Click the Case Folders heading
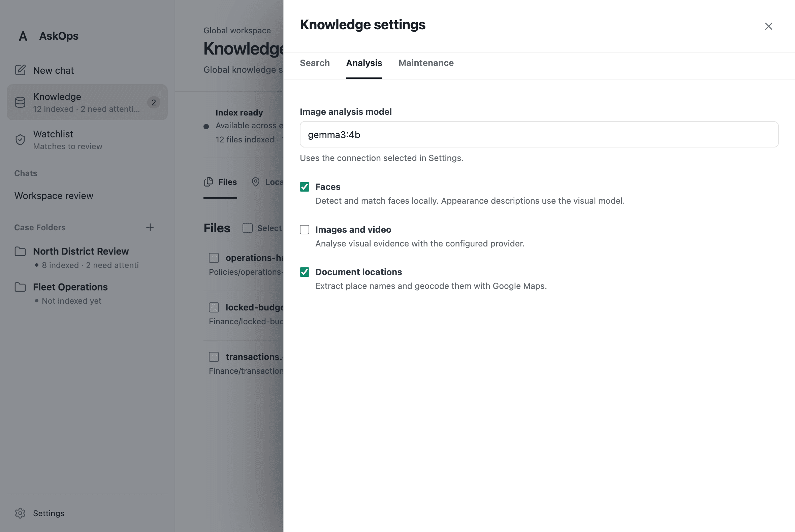795x532 pixels. tap(40, 227)
